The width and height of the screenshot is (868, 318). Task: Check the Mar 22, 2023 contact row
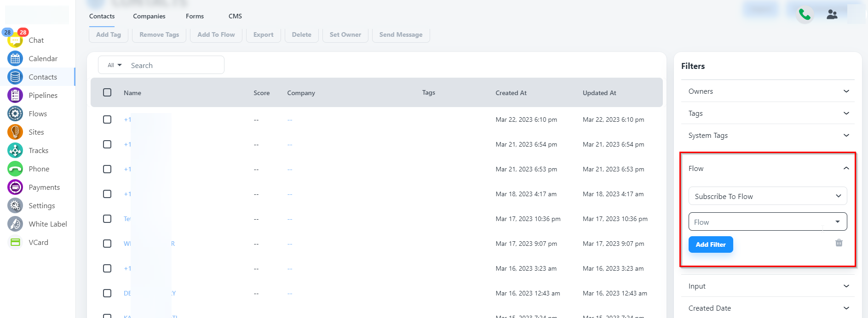click(x=107, y=119)
